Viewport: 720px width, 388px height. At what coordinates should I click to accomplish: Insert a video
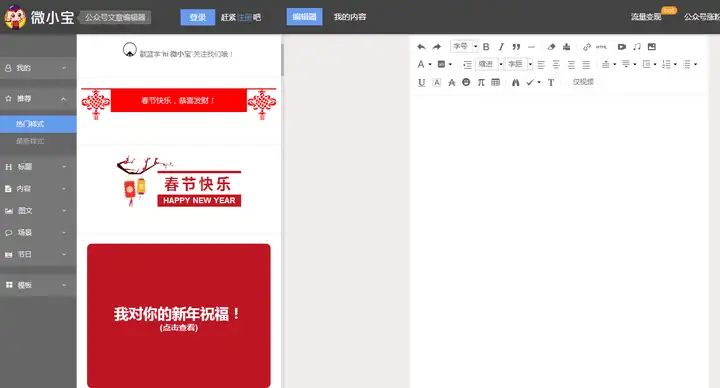(622, 47)
